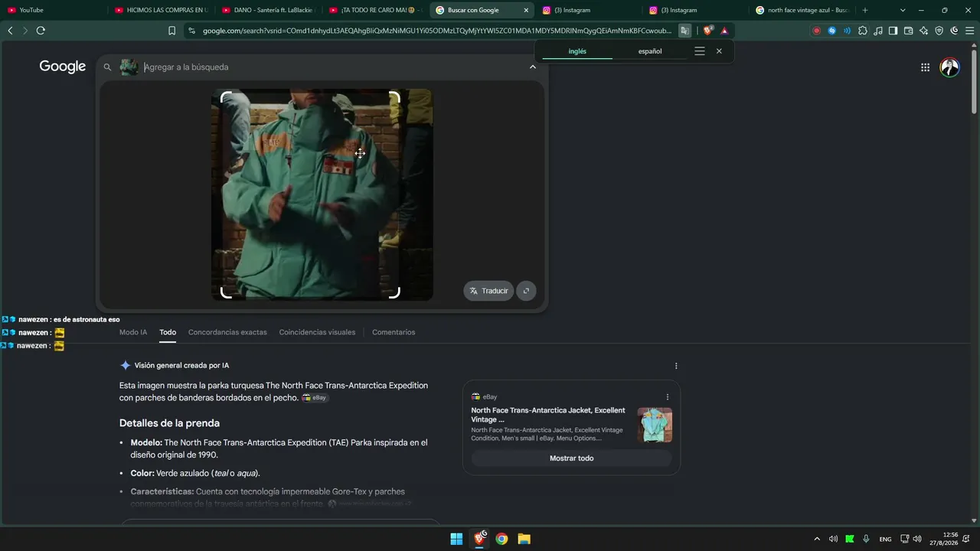Click the blue sound waves extension icon
This screenshot has height=551, width=980.
click(x=847, y=31)
